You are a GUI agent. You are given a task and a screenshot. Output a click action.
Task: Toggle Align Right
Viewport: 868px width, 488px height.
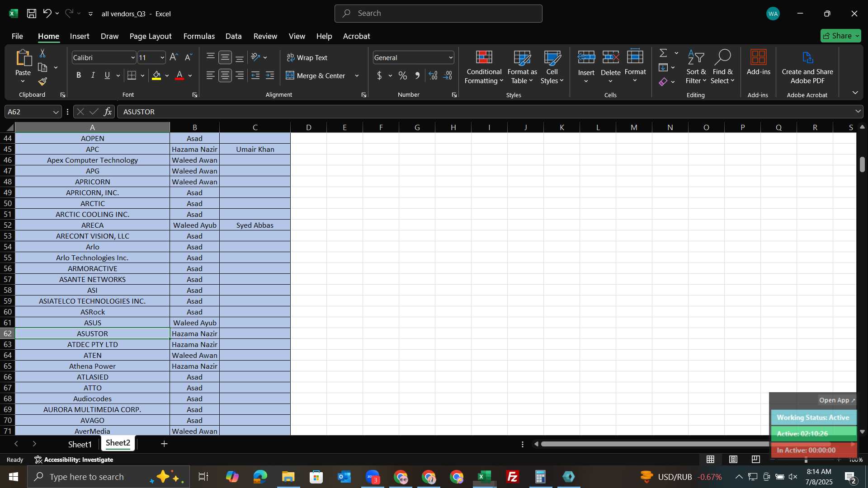(240, 75)
